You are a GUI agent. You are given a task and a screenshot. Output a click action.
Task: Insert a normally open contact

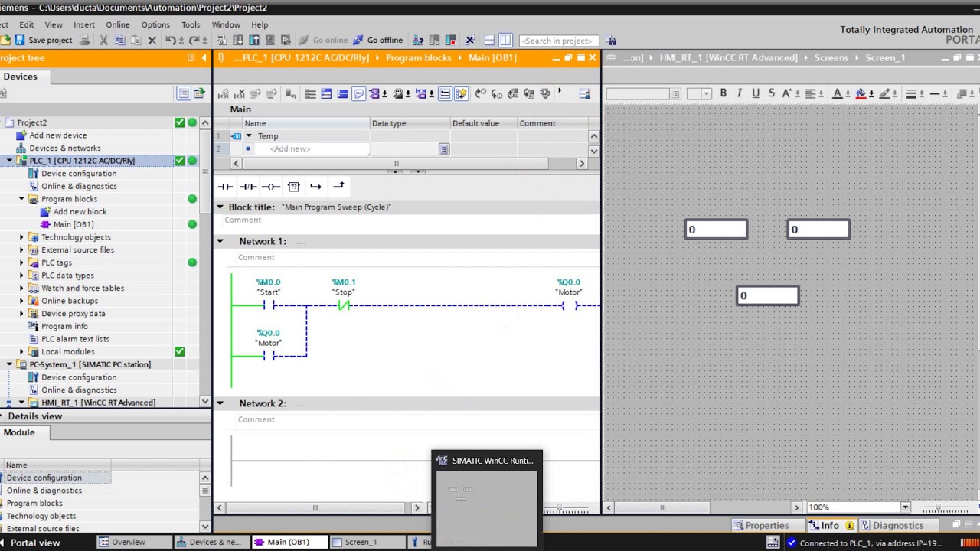[224, 187]
